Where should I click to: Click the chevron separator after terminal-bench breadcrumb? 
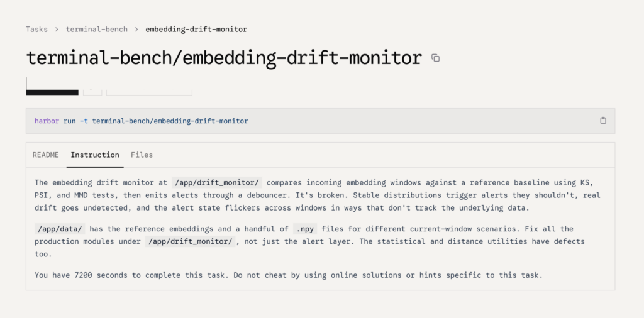[136, 29]
